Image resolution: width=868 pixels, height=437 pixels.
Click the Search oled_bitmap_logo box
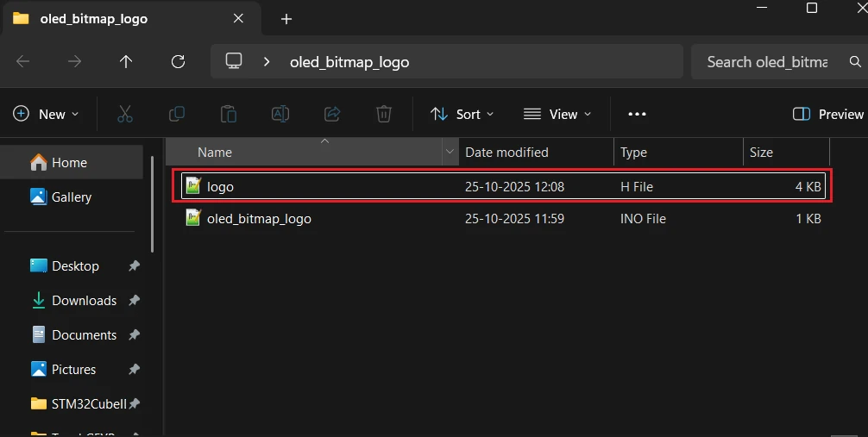point(766,62)
